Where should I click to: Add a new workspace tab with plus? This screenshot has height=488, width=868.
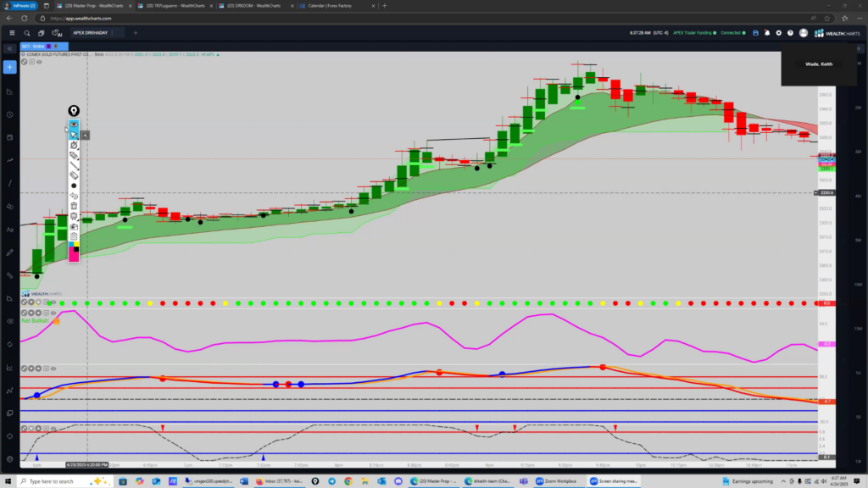click(x=135, y=33)
